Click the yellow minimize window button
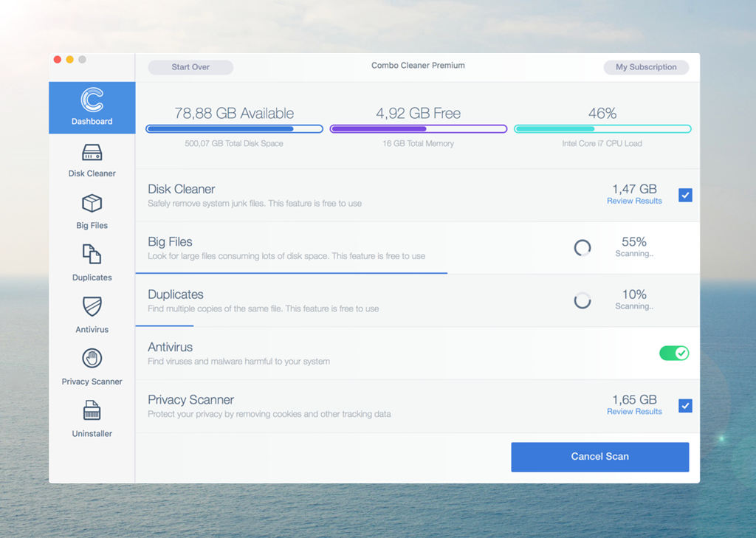 point(70,59)
